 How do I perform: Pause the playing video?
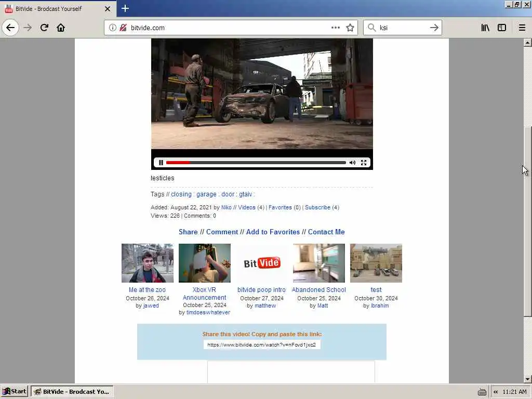pos(161,163)
